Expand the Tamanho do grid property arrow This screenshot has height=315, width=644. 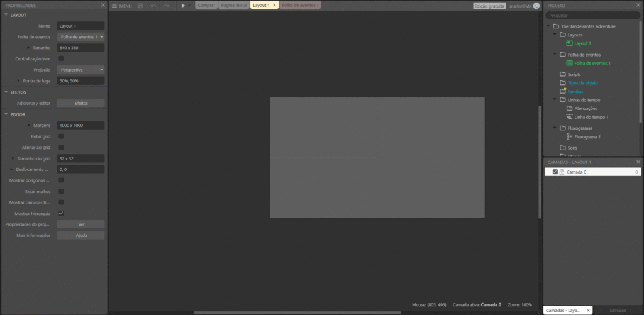(x=13, y=158)
